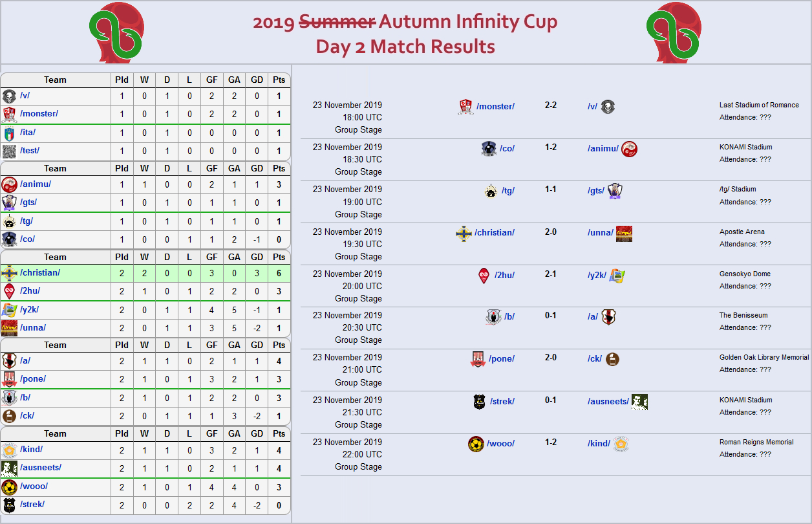
Task: Click the /ck/ brown logo in match results
Action: click(612, 359)
